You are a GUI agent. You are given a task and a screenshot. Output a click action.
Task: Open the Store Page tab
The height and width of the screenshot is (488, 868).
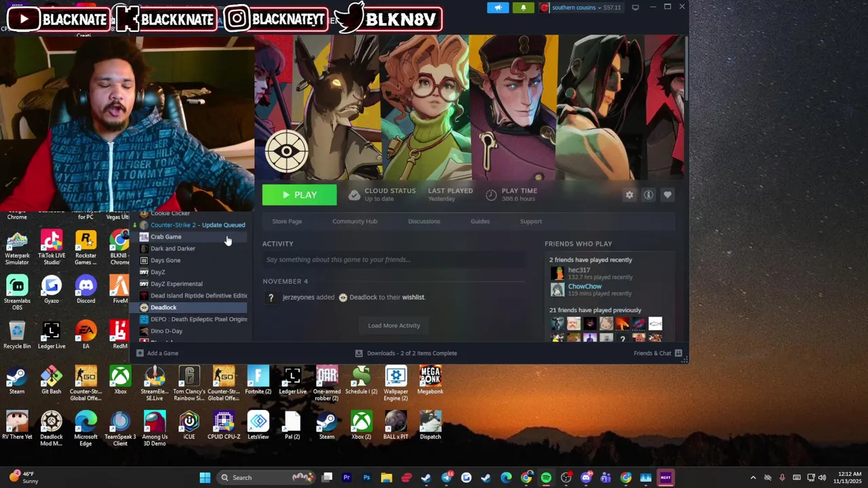287,221
